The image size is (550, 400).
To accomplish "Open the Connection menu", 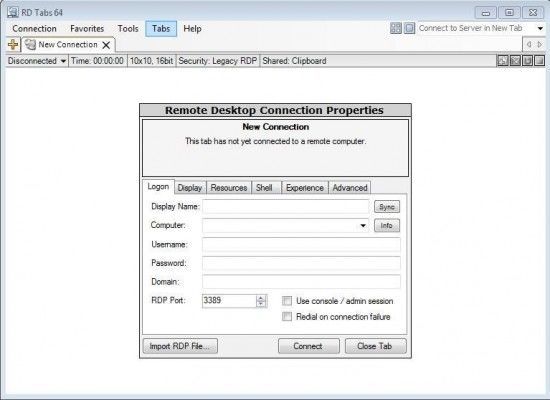I will coord(34,28).
